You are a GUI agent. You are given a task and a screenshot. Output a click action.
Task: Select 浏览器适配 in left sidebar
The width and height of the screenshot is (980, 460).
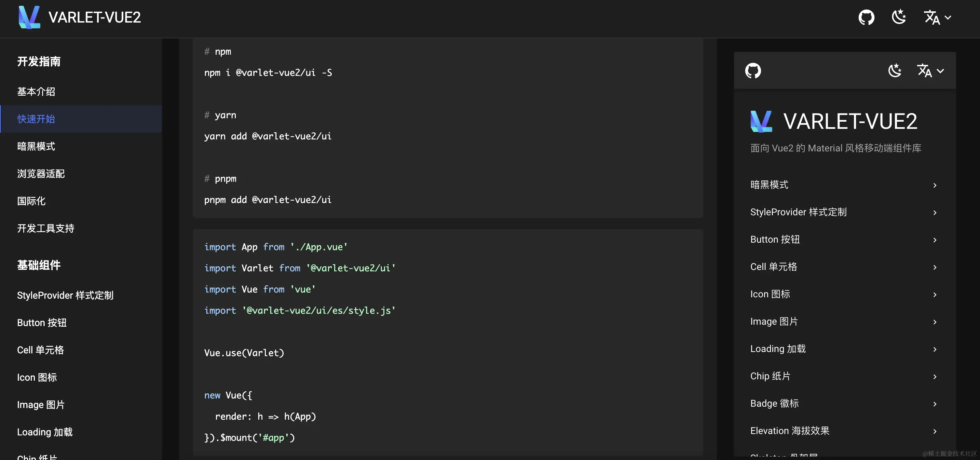(x=41, y=174)
